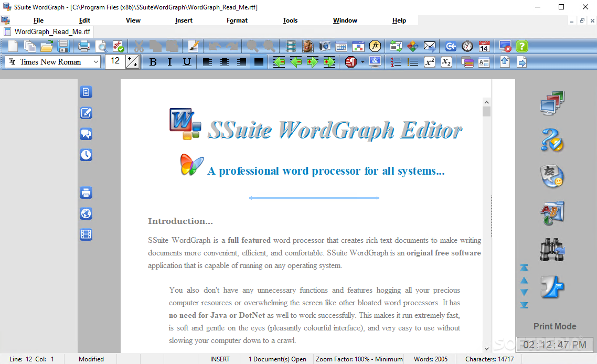Click the first green arrow minus indent icon
Viewport: 597px width, 364px height.
click(x=279, y=62)
